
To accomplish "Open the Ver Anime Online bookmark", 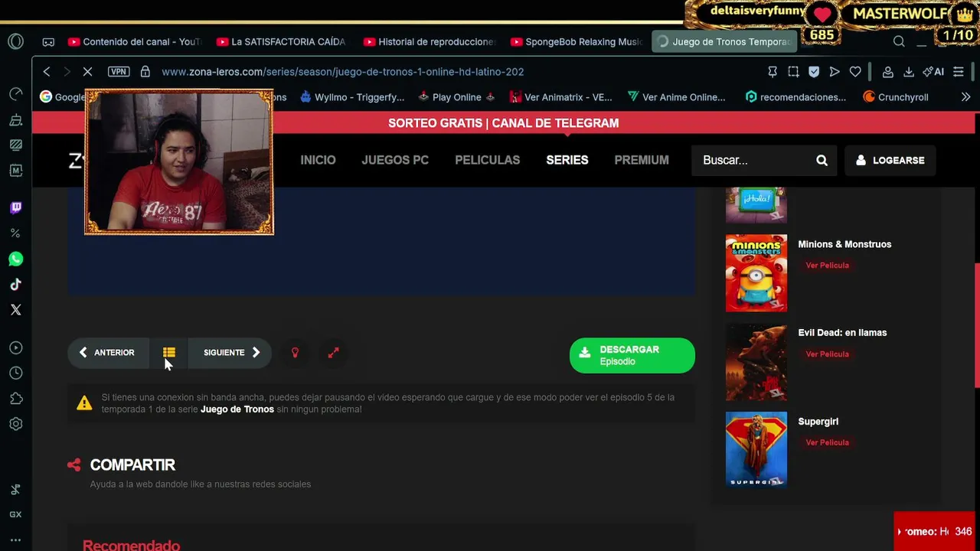I will 677,97.
